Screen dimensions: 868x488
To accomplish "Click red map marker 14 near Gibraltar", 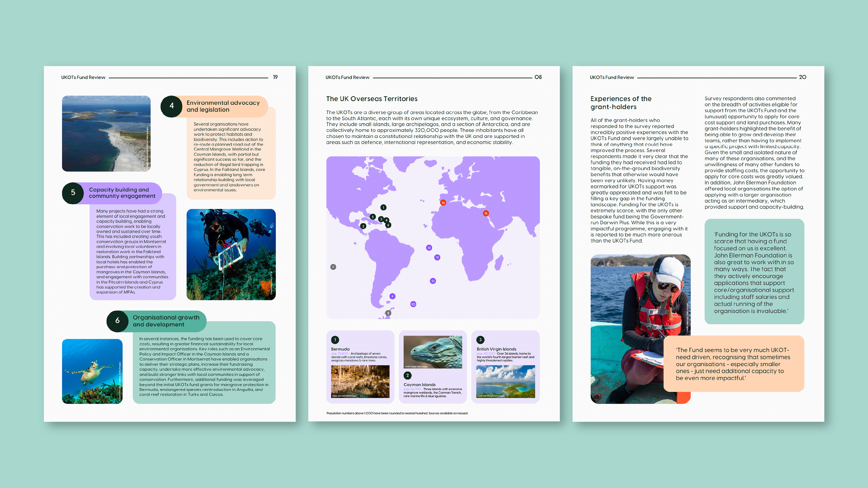I will (x=443, y=202).
